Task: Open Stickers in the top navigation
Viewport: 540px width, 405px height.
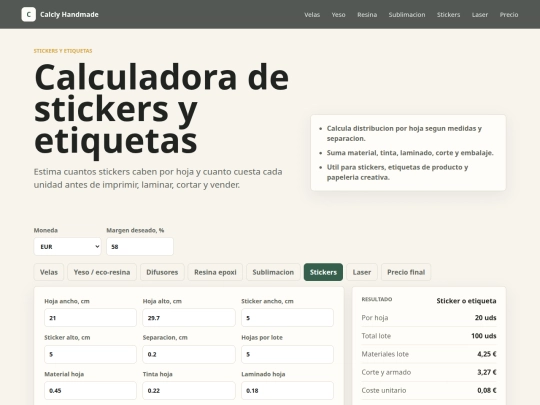Action: (x=448, y=15)
